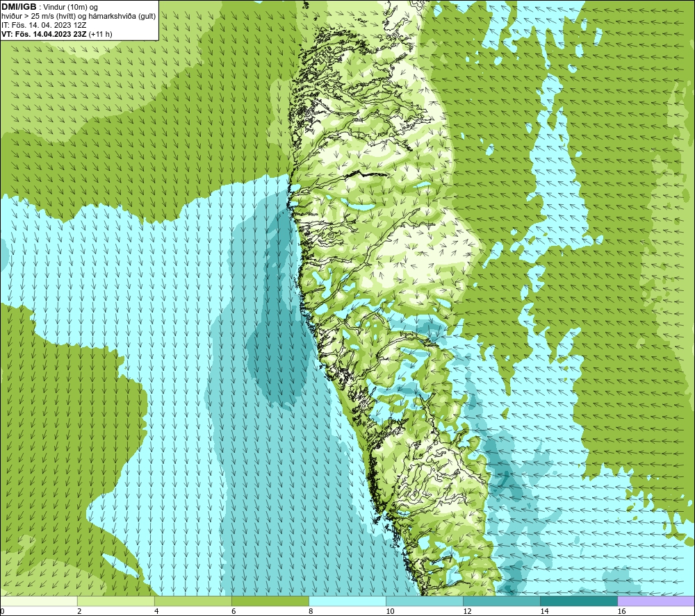Click the 'IT: Fös. 14. 04. 2023 12Z' line
This screenshot has width=695, height=616.
[x=44, y=25]
